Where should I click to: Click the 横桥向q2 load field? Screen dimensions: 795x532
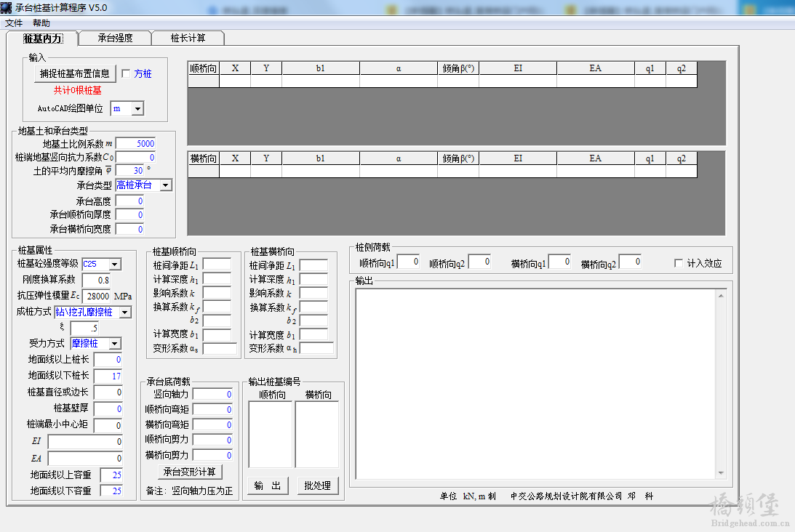coord(630,262)
